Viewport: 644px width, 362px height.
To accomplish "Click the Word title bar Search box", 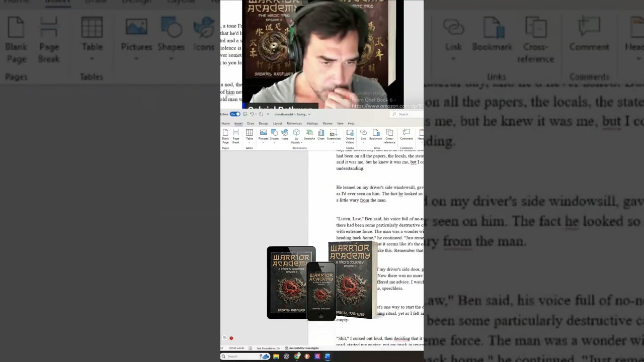I will coord(407,114).
